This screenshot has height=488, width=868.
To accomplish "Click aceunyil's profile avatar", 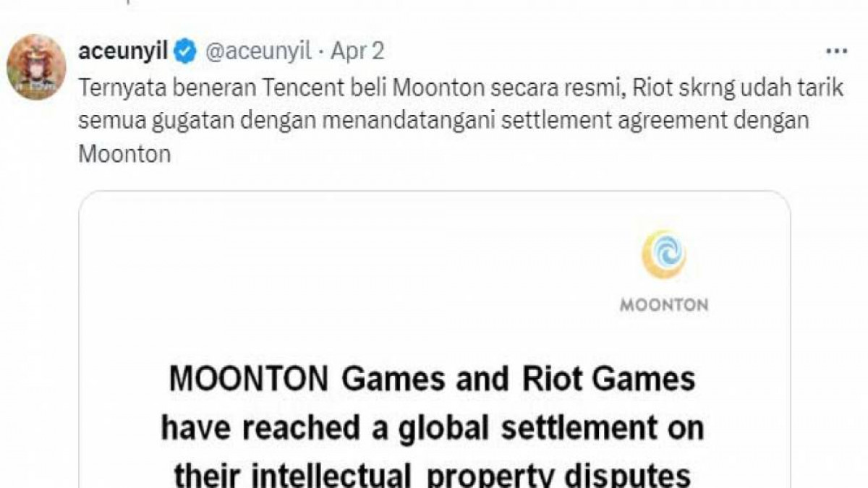I will (36, 67).
